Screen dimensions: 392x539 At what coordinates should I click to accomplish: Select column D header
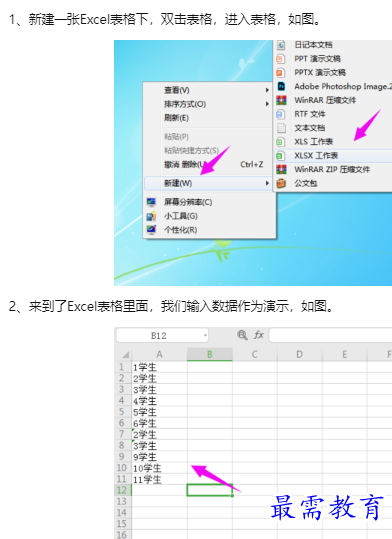300,354
